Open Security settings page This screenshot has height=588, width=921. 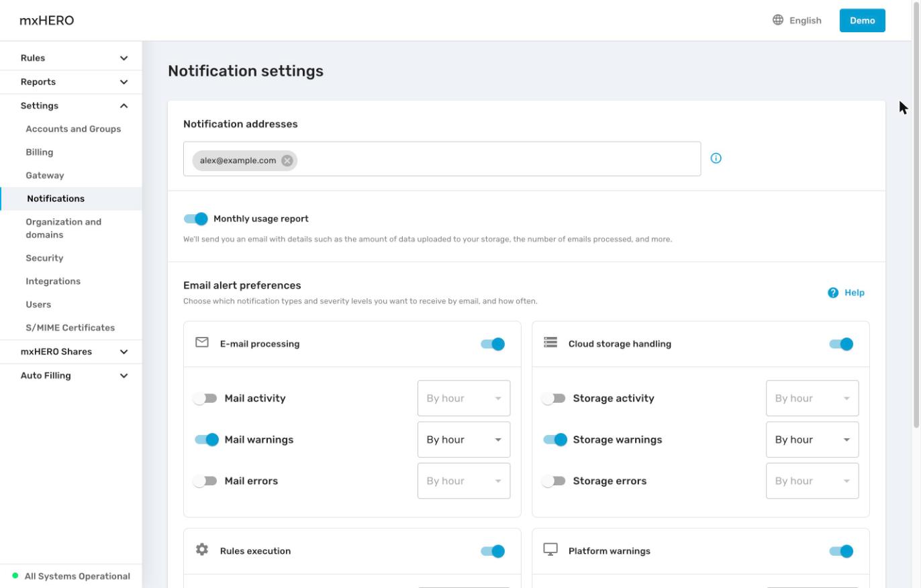44,258
